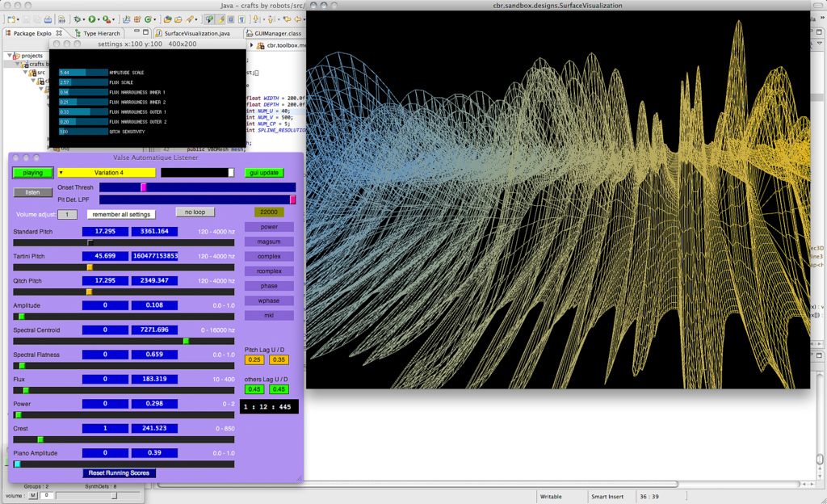827x504 pixels.
Task: Click the remember all settings button
Action: (x=121, y=215)
